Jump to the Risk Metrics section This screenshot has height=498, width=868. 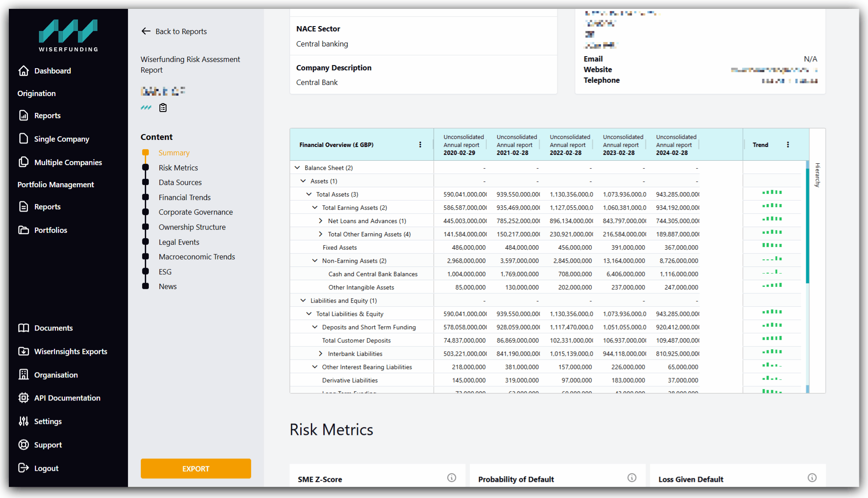178,168
